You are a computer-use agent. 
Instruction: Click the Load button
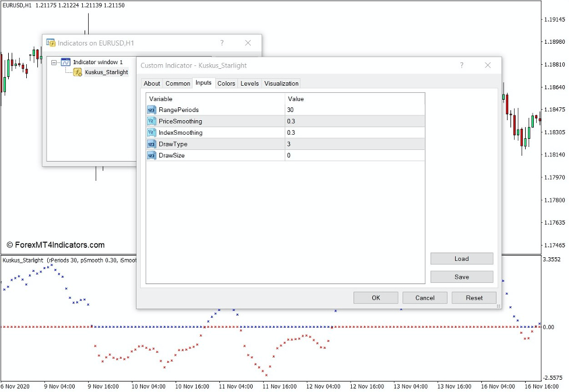(x=461, y=258)
